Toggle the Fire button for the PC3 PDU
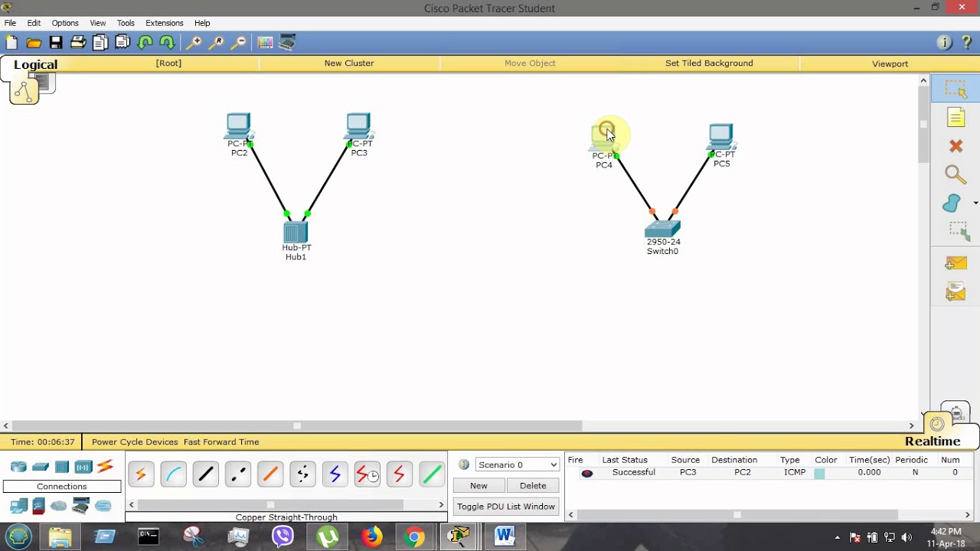Viewport: 980px width, 551px height. tap(587, 473)
